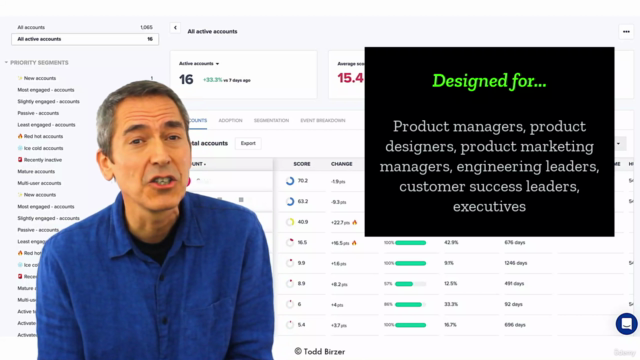Click the 1,065 accounts count
Viewport: 640px width, 360px height.
[146, 27]
